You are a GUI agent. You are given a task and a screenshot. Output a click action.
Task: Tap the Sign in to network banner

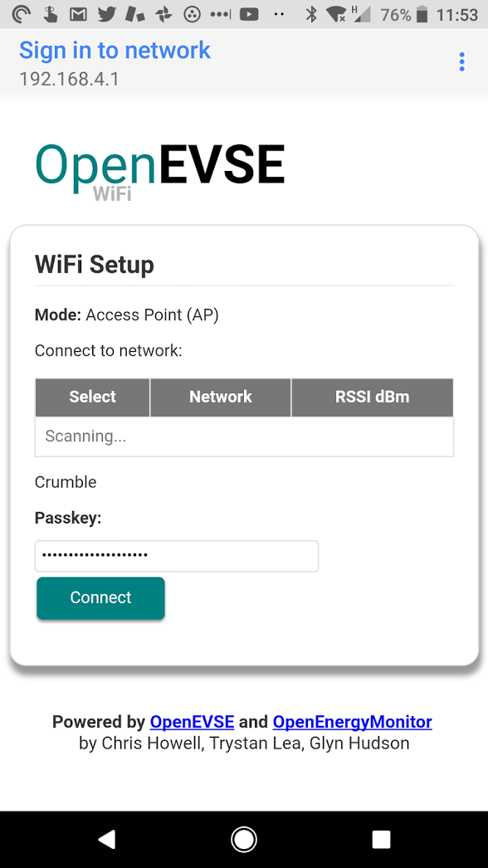(x=115, y=51)
